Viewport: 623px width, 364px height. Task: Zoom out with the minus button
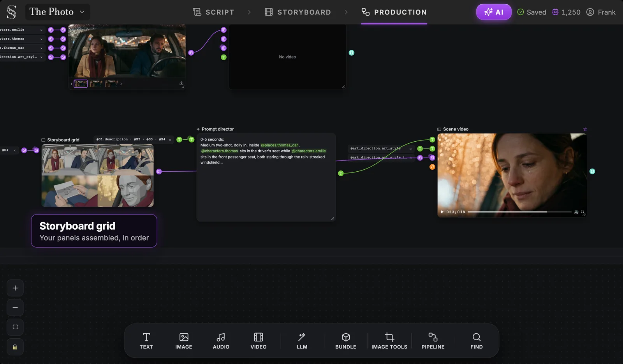pos(15,308)
